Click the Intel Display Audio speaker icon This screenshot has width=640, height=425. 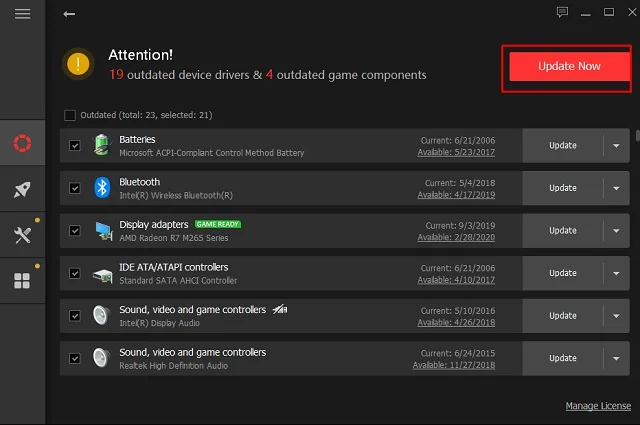101,316
